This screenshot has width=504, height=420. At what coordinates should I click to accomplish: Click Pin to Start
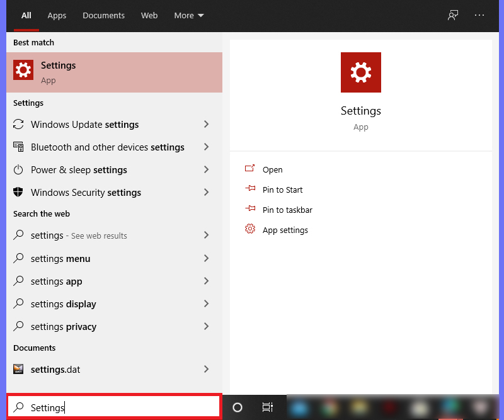(x=282, y=190)
